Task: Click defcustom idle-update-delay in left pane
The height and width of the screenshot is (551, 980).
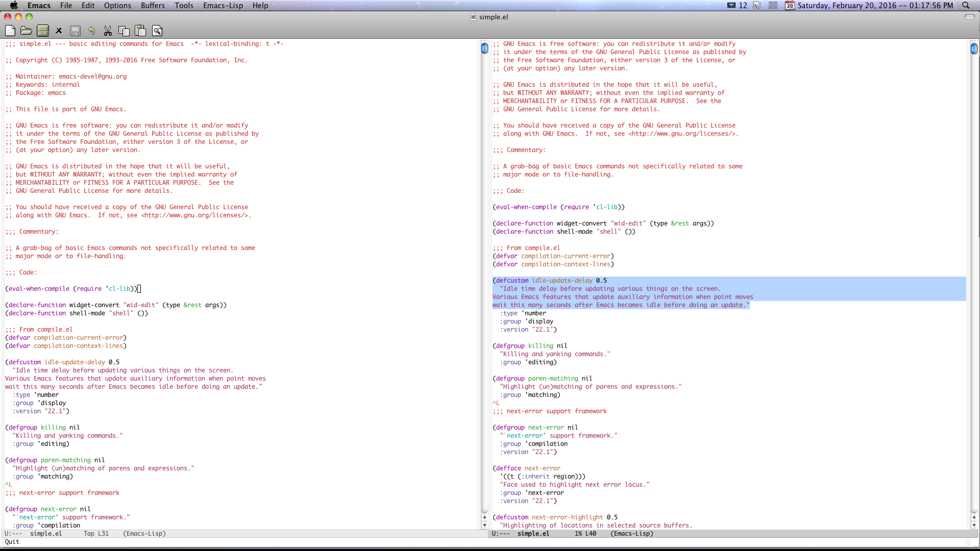Action: click(62, 362)
